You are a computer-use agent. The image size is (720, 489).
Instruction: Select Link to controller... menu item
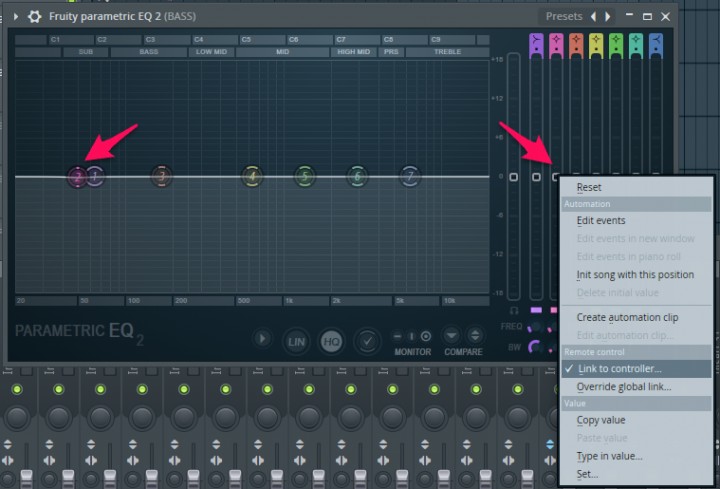click(636, 369)
